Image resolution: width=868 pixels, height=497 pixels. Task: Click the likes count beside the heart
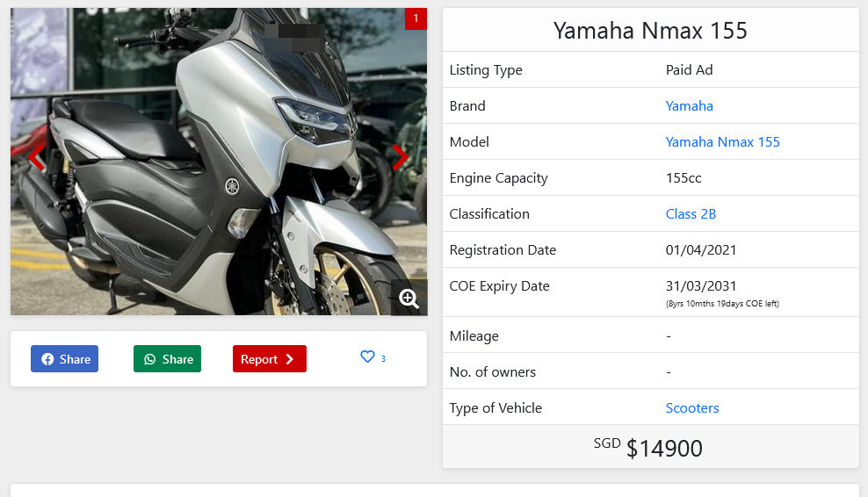(x=383, y=358)
